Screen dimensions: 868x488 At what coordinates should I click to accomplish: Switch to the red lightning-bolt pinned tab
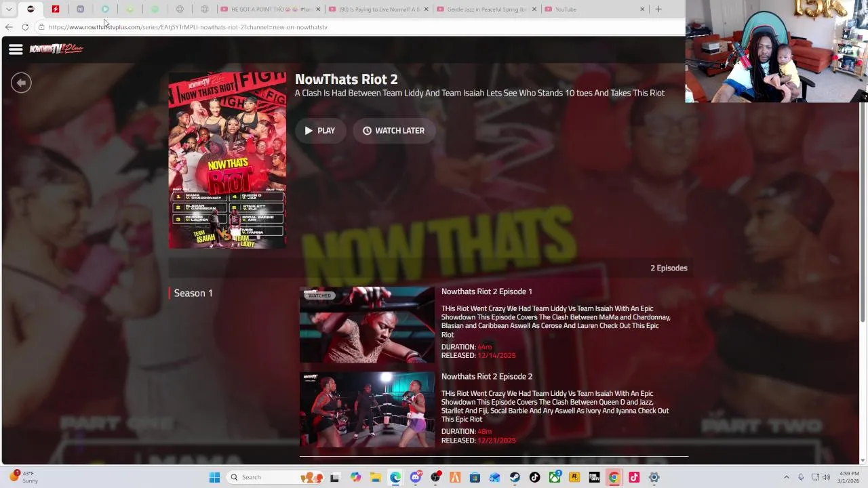point(56,9)
